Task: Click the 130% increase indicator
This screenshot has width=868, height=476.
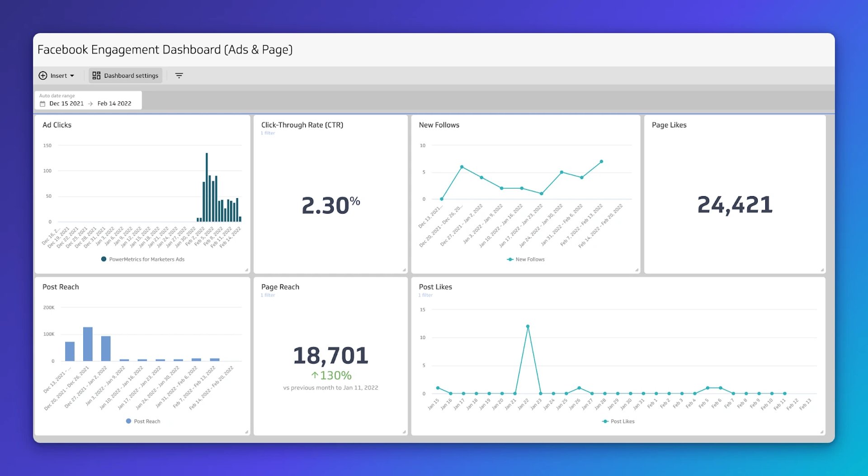Action: click(x=331, y=376)
